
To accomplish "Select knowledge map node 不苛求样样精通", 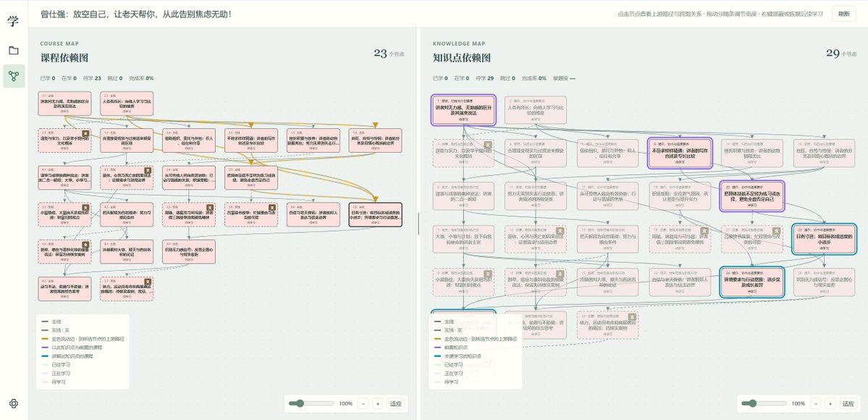I will coord(681,153).
